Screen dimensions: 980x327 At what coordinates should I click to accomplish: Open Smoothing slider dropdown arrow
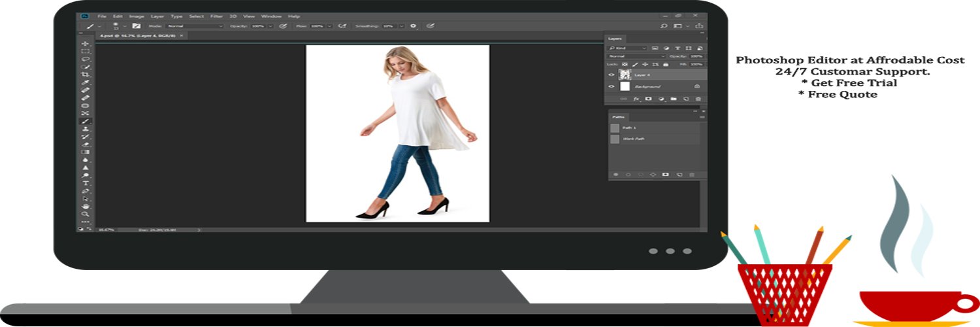pos(401,26)
